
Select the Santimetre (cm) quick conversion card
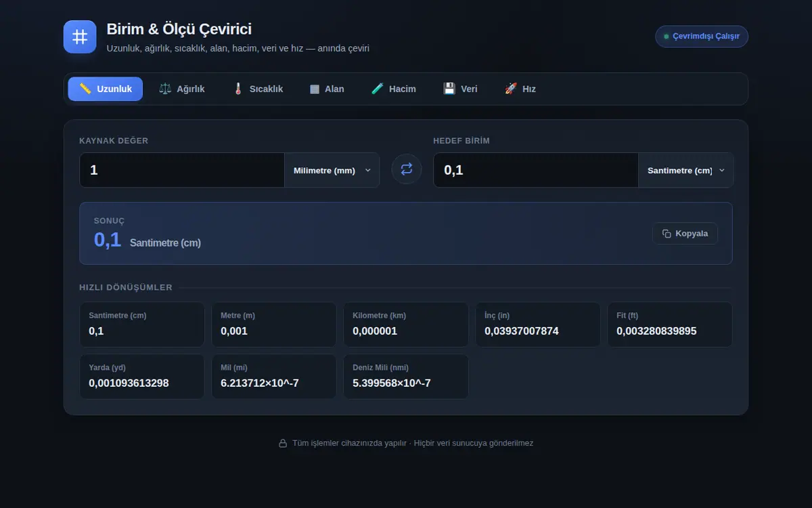142,324
